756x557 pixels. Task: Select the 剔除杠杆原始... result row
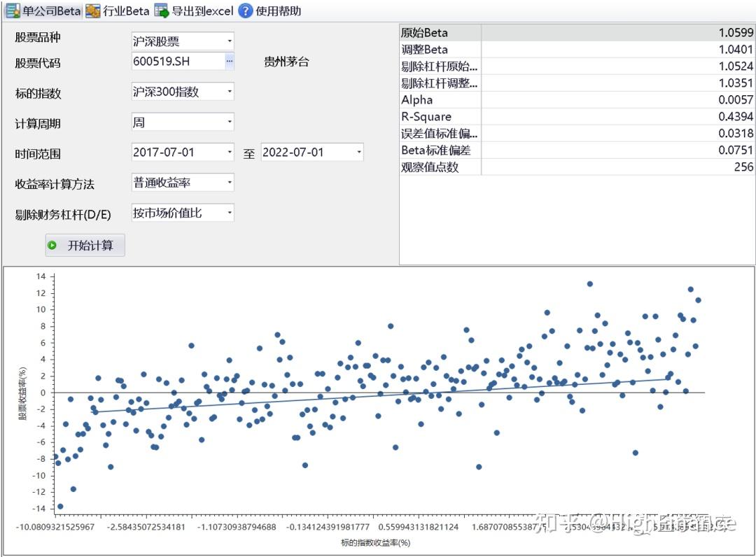577,66
